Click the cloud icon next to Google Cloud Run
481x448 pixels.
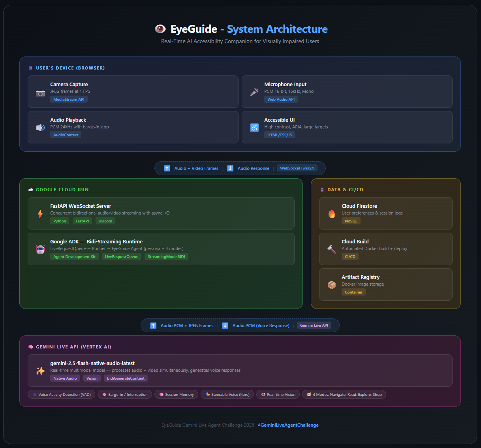pyautogui.click(x=31, y=190)
